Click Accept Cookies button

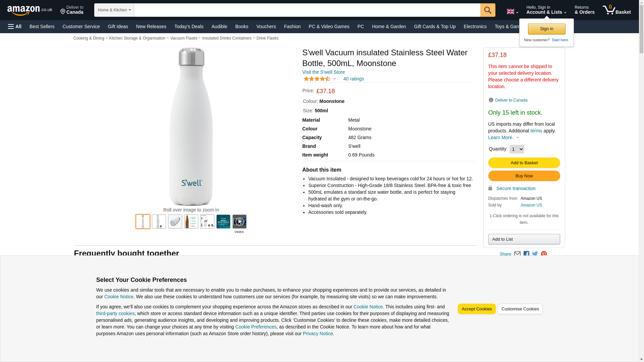(476, 309)
